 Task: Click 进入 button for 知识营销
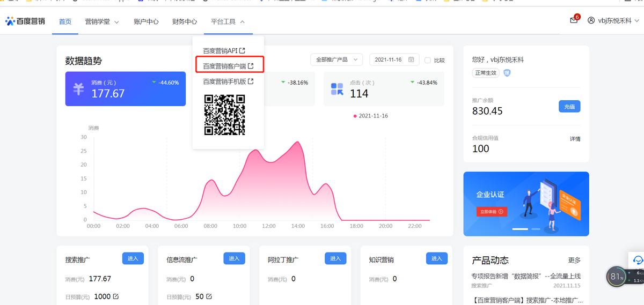436,258
